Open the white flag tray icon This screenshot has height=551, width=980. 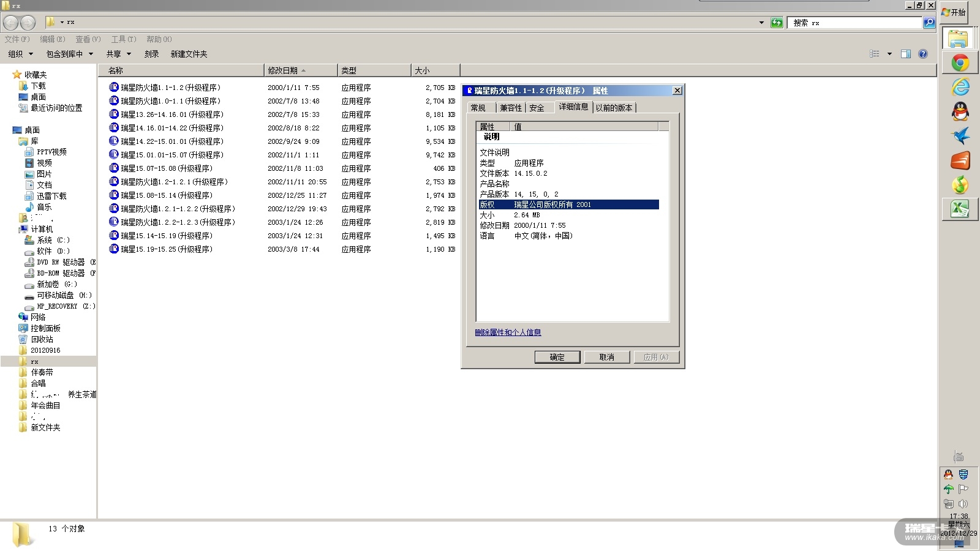963,489
